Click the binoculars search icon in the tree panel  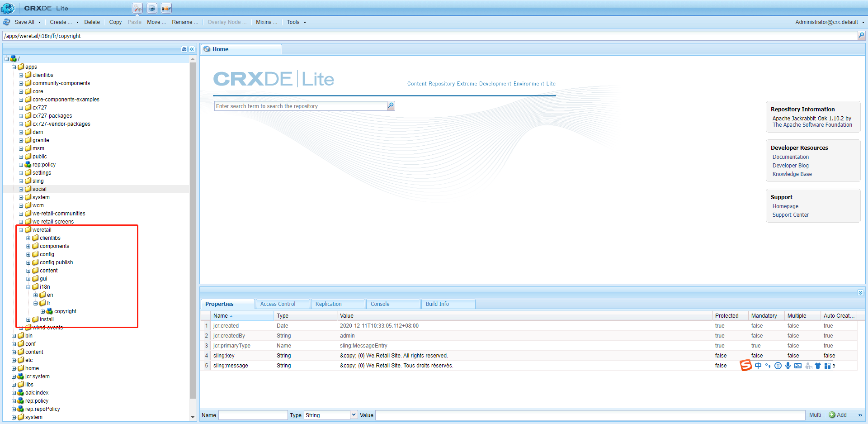point(184,49)
